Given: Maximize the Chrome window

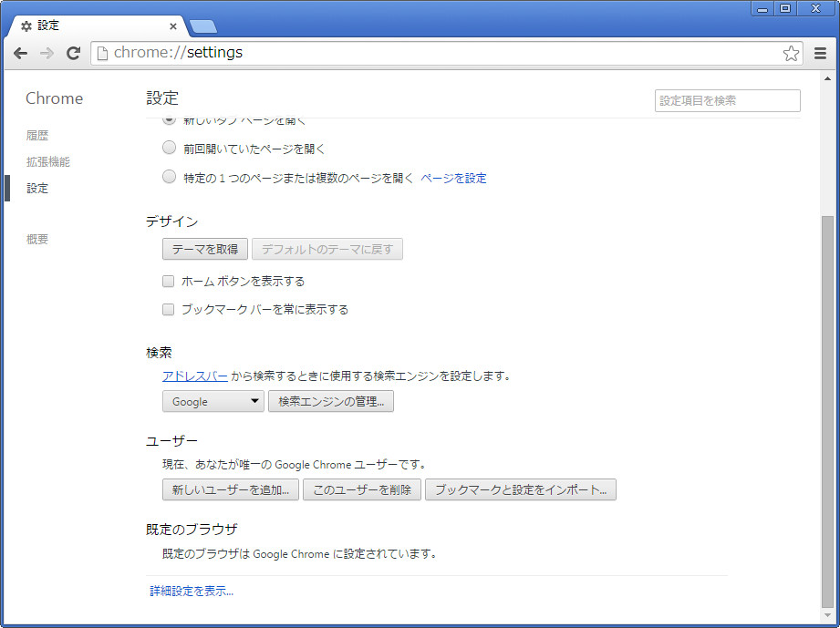Looking at the screenshot, I should coord(785,8).
